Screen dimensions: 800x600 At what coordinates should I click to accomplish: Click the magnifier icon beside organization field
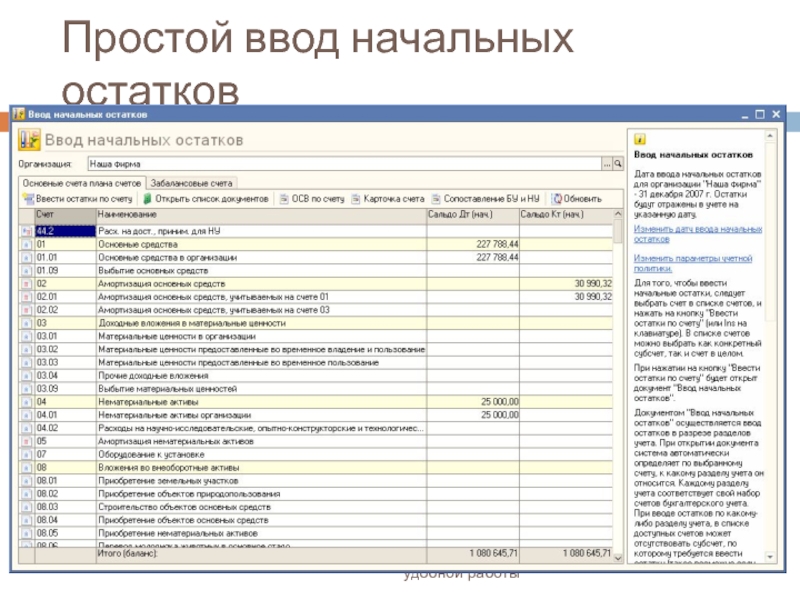pos(618,164)
